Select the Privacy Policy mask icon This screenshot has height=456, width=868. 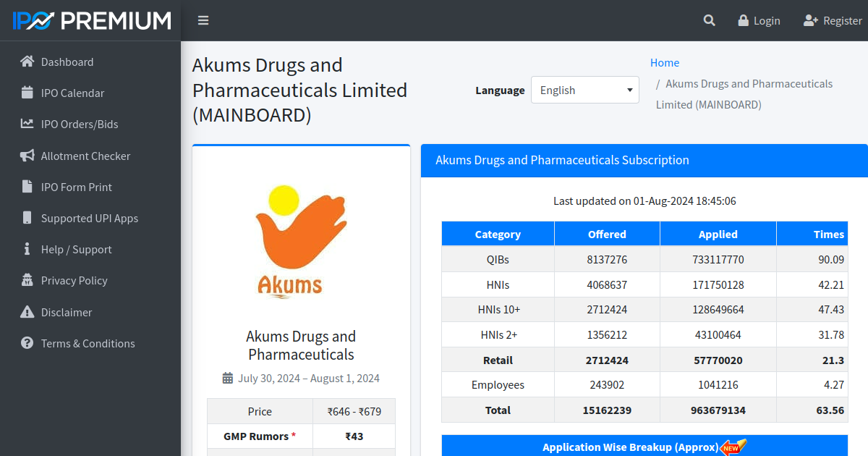click(x=27, y=280)
